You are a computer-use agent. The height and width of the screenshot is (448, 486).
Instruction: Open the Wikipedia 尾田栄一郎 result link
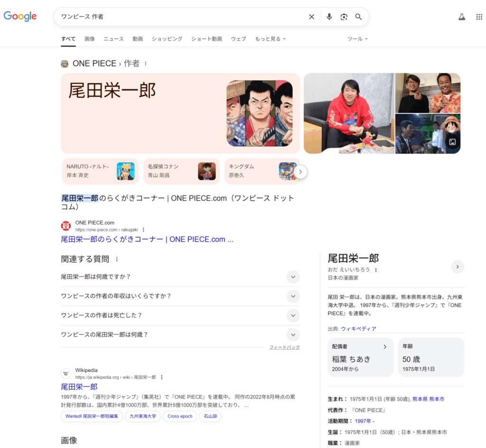pos(79,387)
